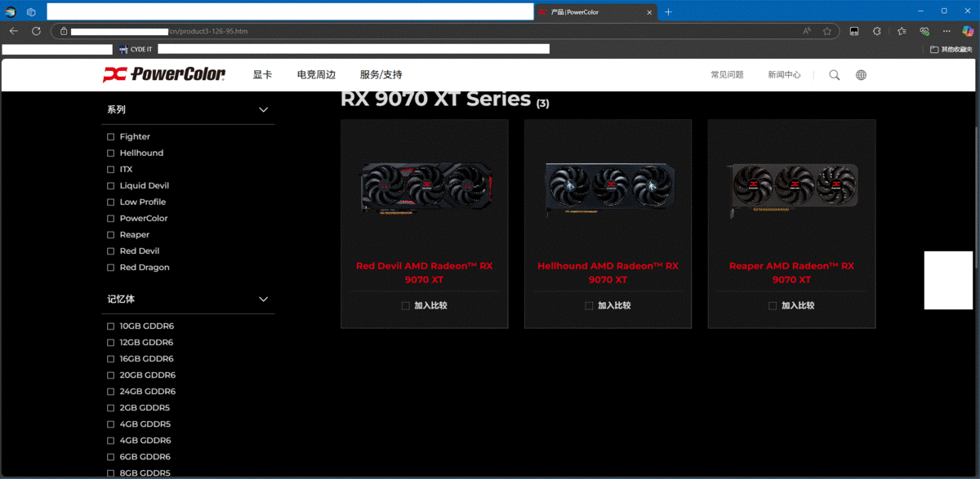
Task: Open the 新闻中心 link
Action: point(784,74)
